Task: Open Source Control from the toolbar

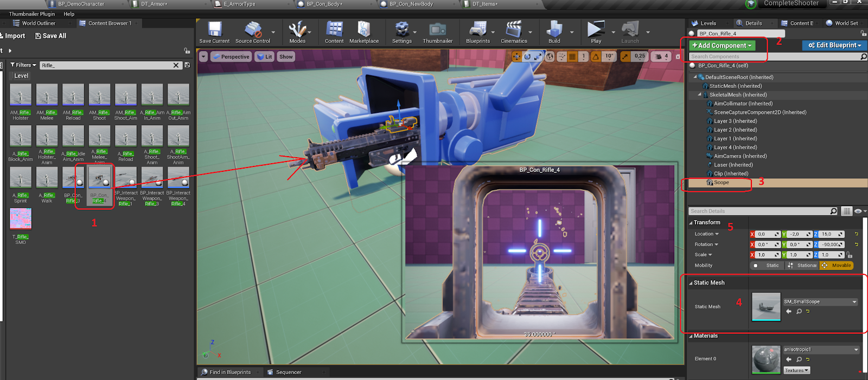Action: point(253,32)
